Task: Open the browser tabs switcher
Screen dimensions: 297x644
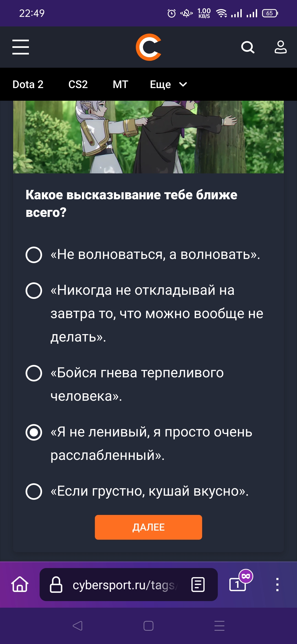Action: click(238, 584)
